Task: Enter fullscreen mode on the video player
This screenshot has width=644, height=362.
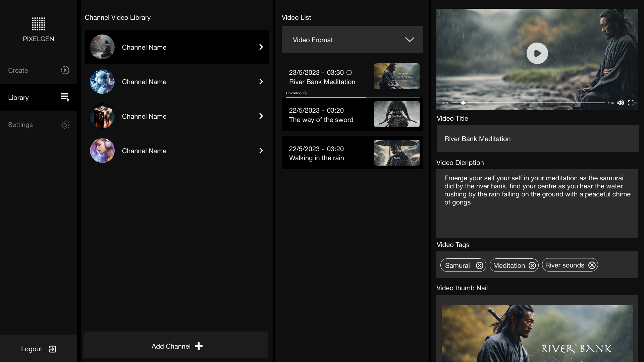Action: [x=631, y=103]
